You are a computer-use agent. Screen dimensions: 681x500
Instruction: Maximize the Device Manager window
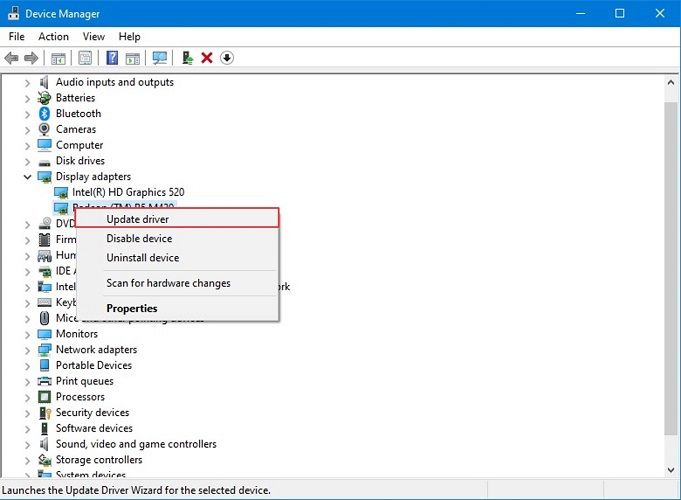point(620,13)
